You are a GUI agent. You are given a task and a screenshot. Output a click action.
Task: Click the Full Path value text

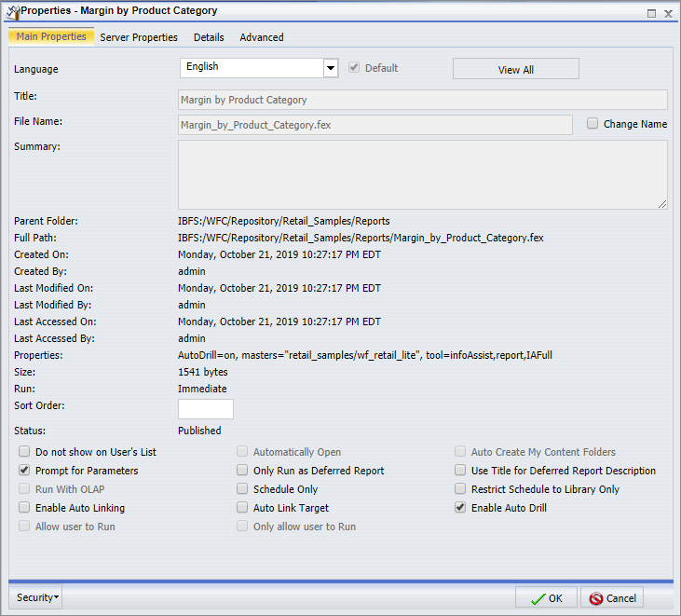(x=361, y=238)
